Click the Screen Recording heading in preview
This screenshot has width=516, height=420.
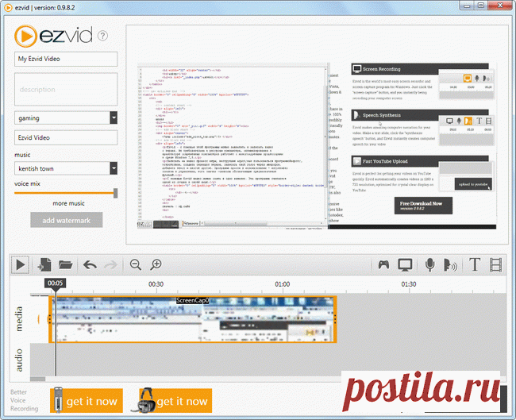[381, 69]
